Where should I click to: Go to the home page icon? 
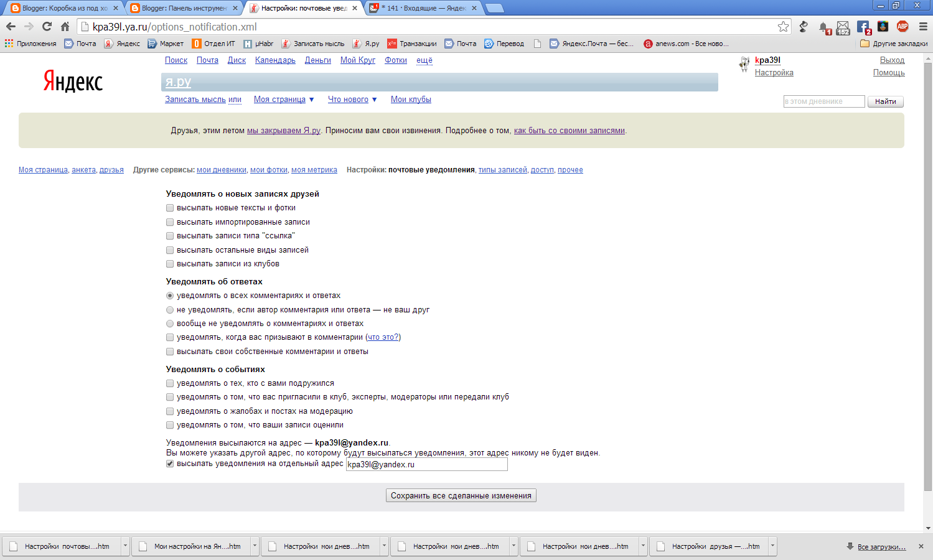point(65,26)
